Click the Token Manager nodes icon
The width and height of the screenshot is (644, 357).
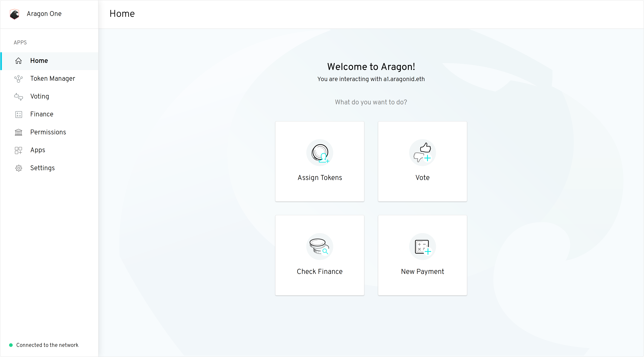click(x=19, y=79)
